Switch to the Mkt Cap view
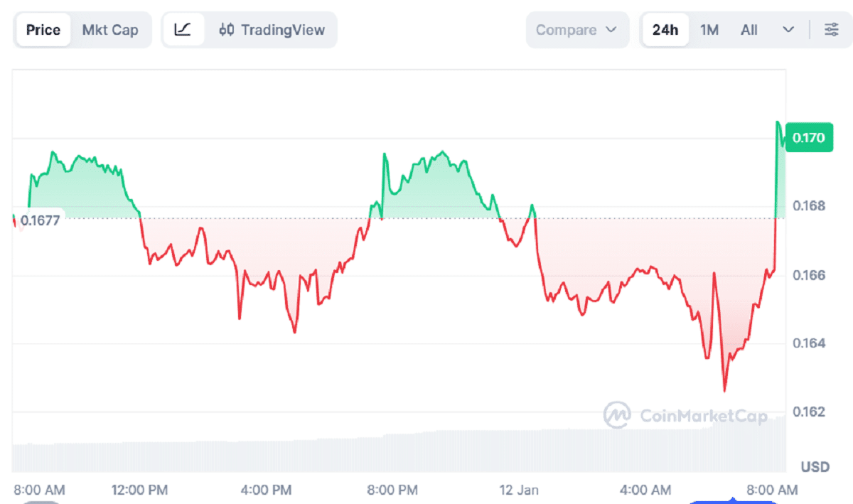Viewport: 853px width, 504px height. (110, 30)
